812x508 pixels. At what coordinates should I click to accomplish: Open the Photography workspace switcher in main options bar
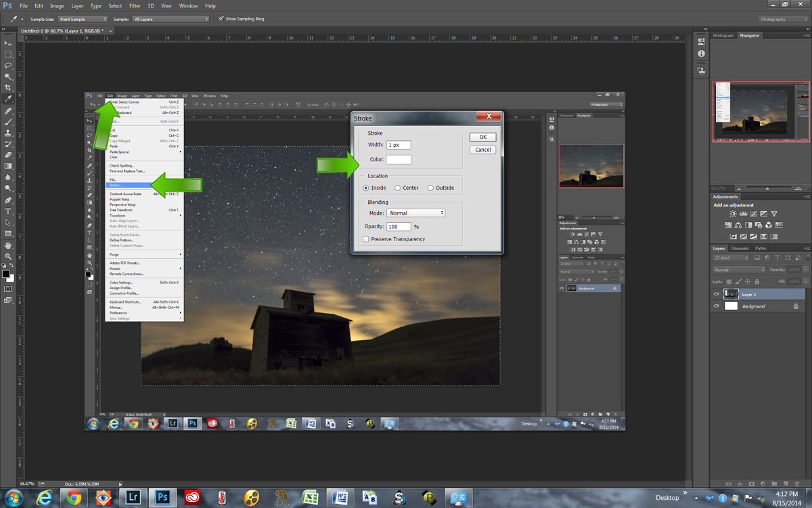[x=783, y=19]
